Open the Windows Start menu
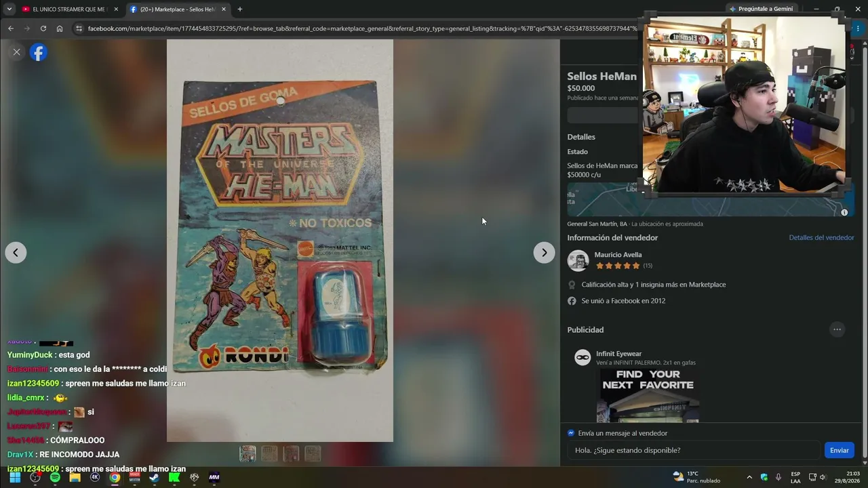This screenshot has width=868, height=488. pos(15,477)
